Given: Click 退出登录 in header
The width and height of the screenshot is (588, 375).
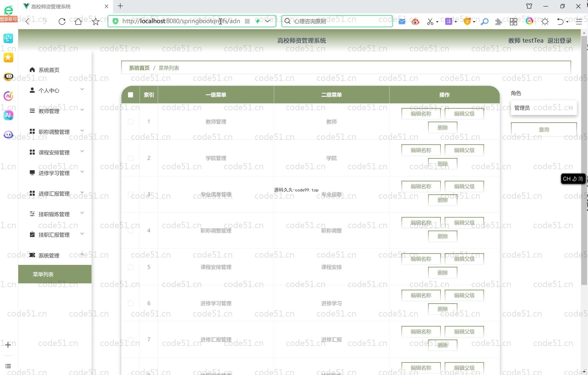Looking at the screenshot, I should pos(559,41).
